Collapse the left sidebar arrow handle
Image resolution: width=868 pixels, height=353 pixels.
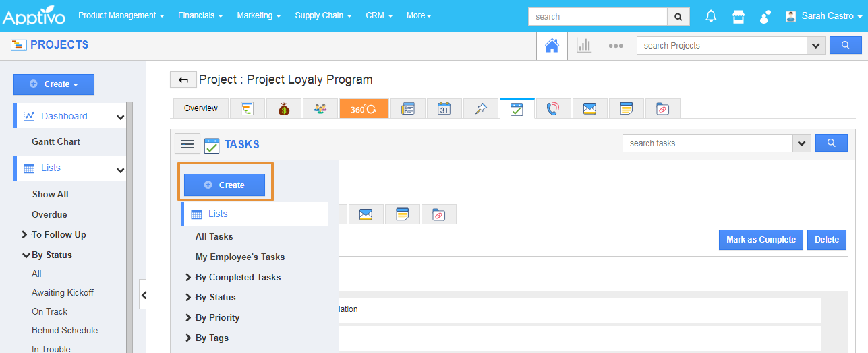click(x=143, y=295)
